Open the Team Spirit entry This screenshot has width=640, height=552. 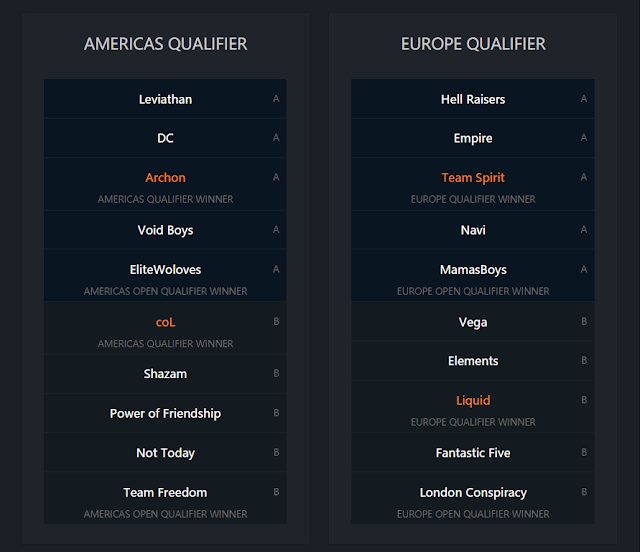473,178
